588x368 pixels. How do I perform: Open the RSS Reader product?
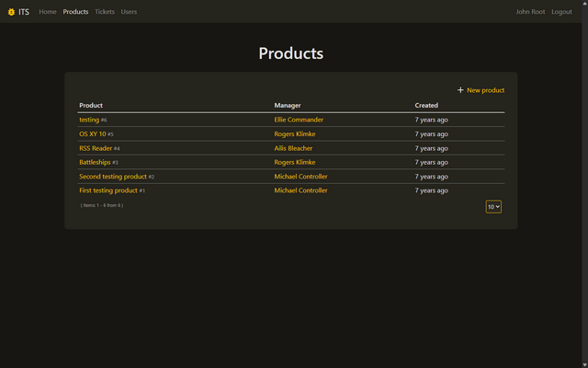click(96, 148)
